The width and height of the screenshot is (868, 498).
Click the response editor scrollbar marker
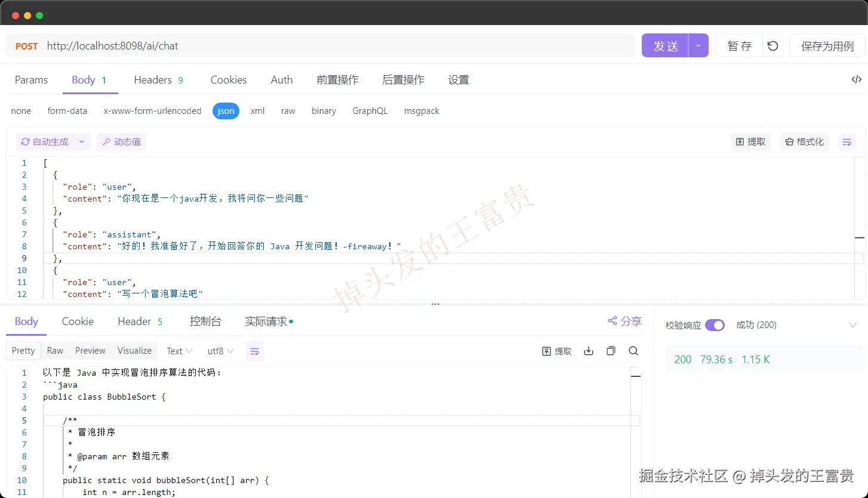pyautogui.click(x=636, y=376)
